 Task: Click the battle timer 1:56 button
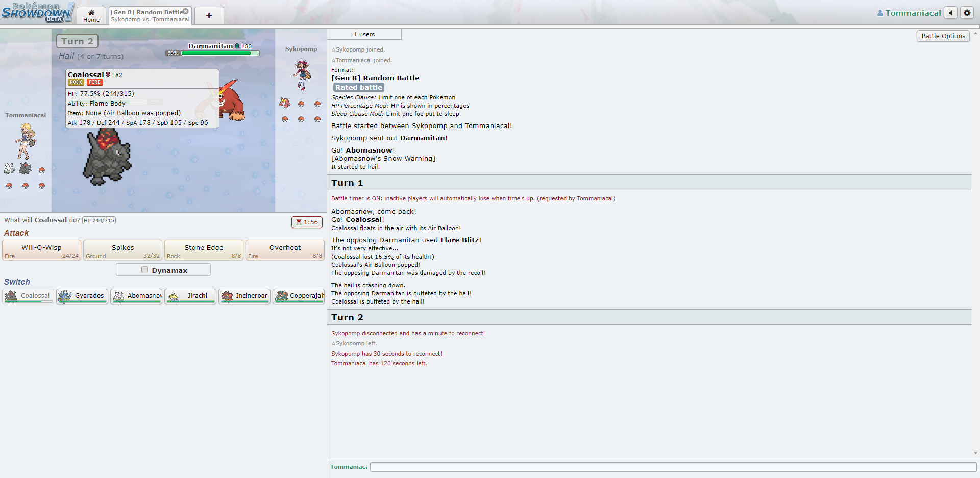pos(307,222)
